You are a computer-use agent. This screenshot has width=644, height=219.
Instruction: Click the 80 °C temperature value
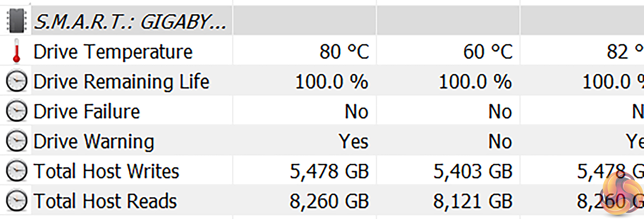pyautogui.click(x=344, y=52)
